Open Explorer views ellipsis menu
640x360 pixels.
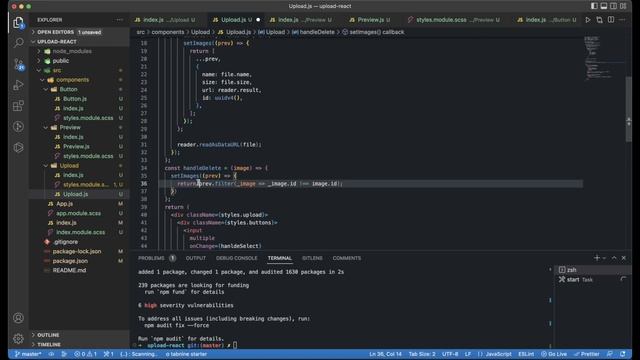119,20
